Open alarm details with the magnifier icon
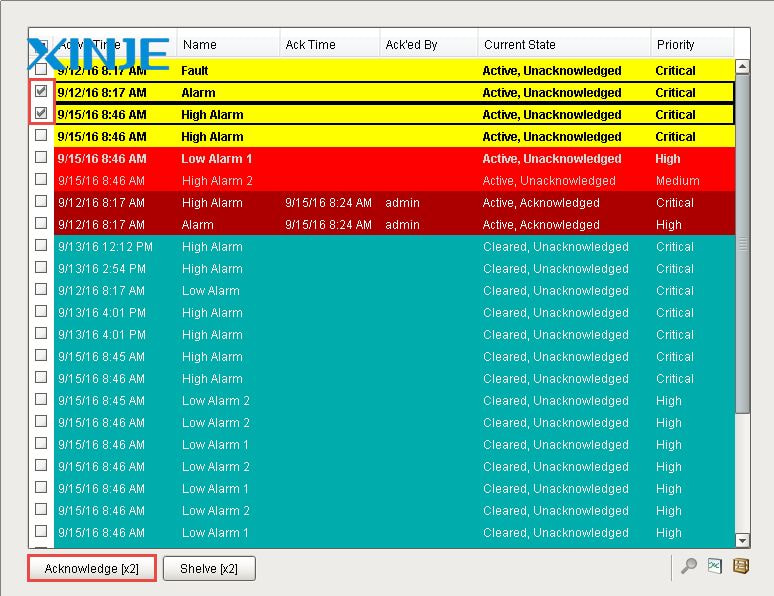 (689, 566)
